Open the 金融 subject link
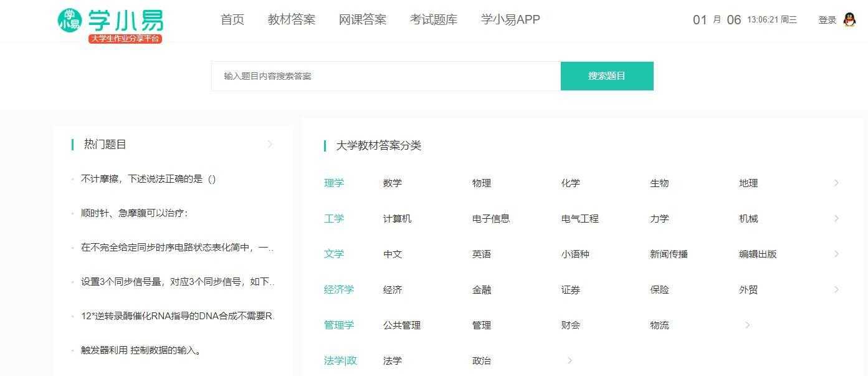 coord(481,289)
